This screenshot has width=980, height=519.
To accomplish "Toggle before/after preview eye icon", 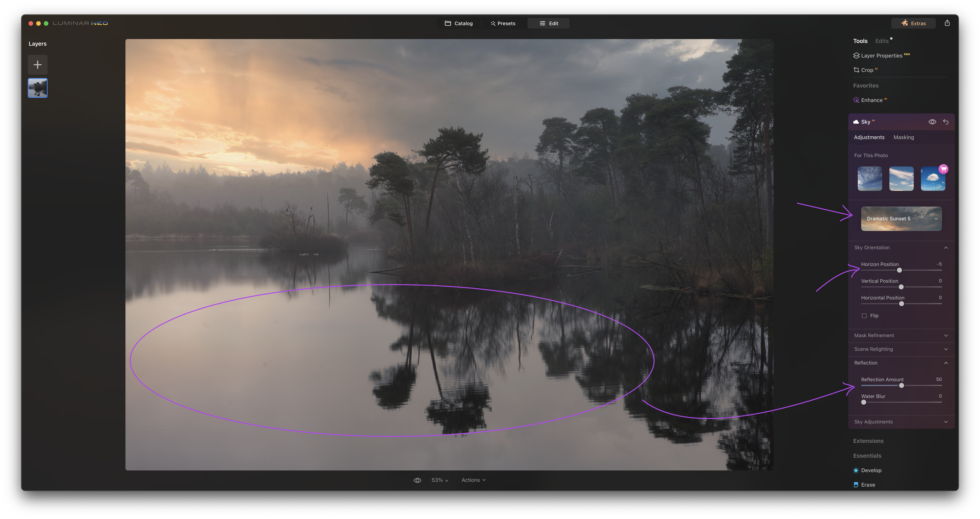I will [417, 480].
